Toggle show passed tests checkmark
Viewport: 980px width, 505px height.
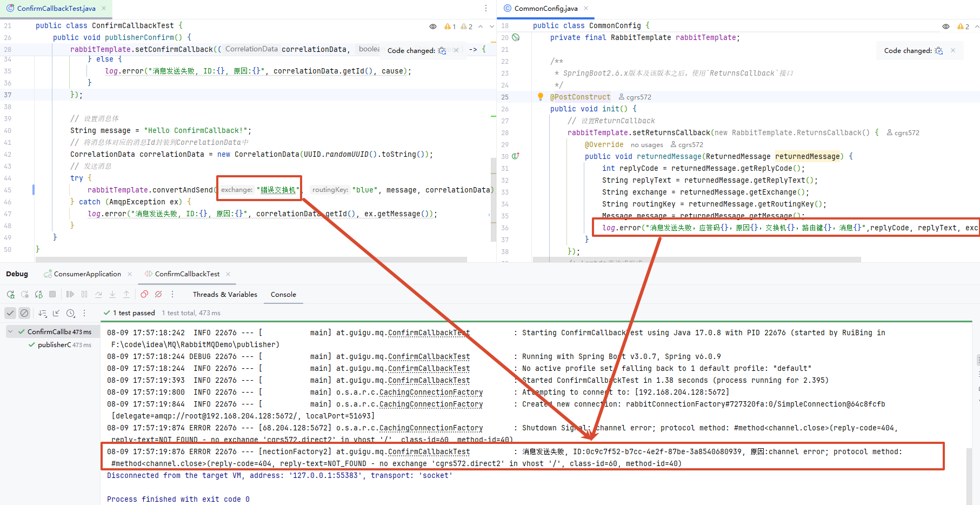point(10,313)
